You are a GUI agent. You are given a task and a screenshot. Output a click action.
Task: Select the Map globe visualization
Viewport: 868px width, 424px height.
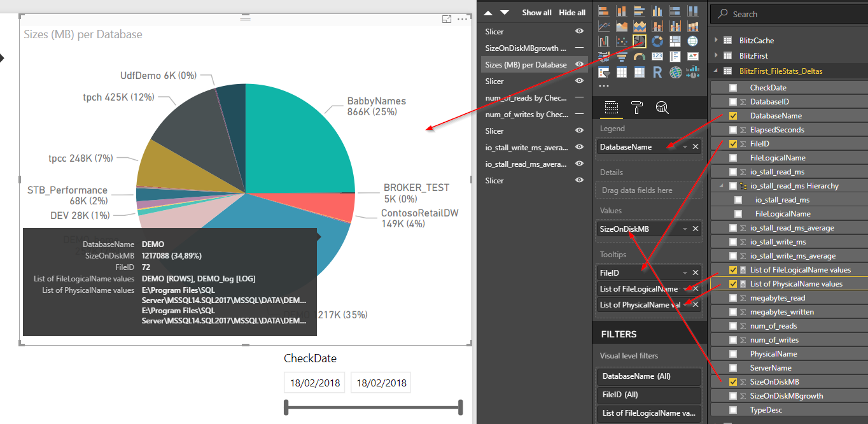[x=693, y=41]
